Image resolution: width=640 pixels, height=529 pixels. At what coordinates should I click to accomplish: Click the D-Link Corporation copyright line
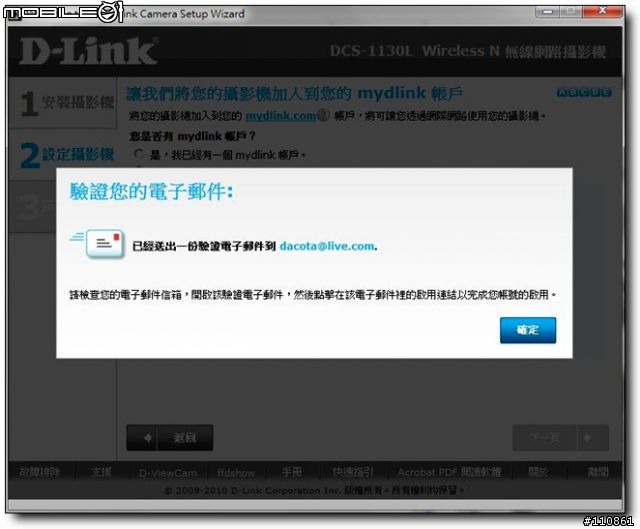[314, 490]
